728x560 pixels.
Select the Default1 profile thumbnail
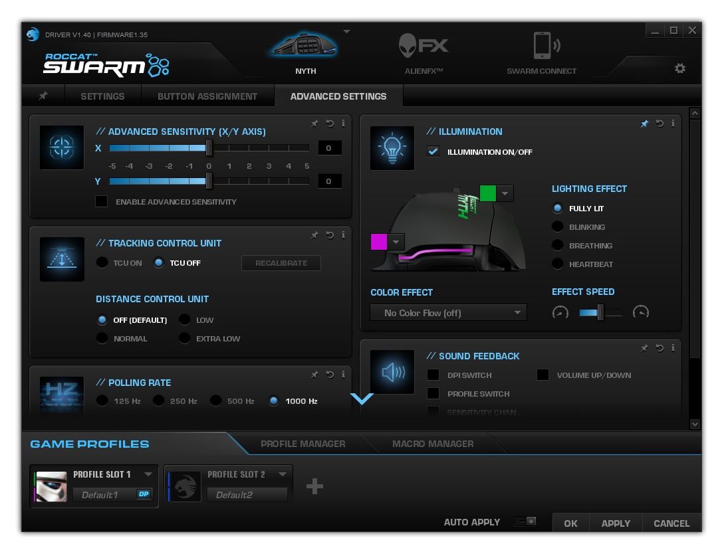(x=51, y=486)
